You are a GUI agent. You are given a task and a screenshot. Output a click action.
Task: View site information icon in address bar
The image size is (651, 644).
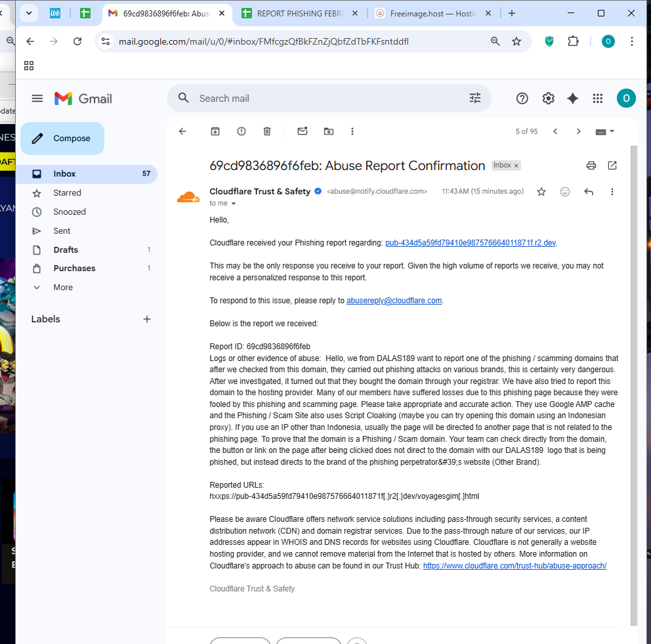click(x=106, y=41)
